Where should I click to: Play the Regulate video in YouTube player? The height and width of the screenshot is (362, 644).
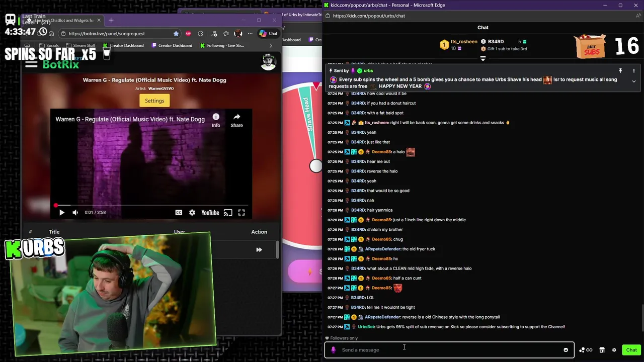61,213
